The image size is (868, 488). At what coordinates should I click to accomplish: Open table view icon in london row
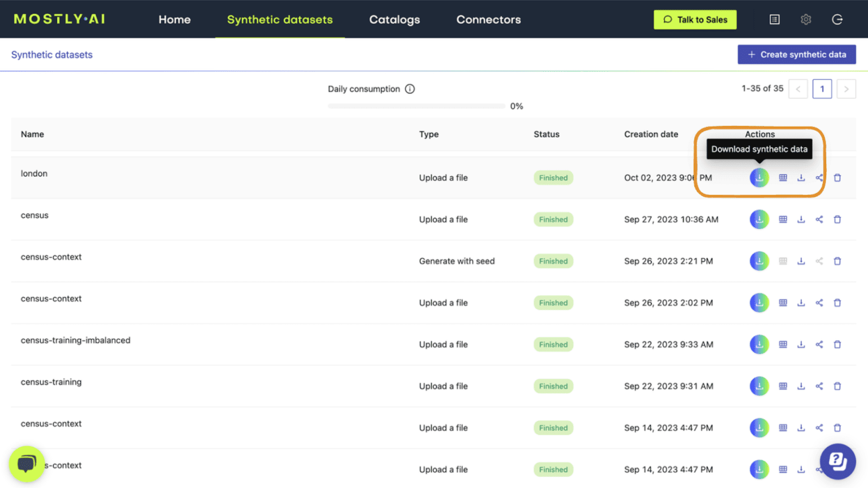coord(783,178)
